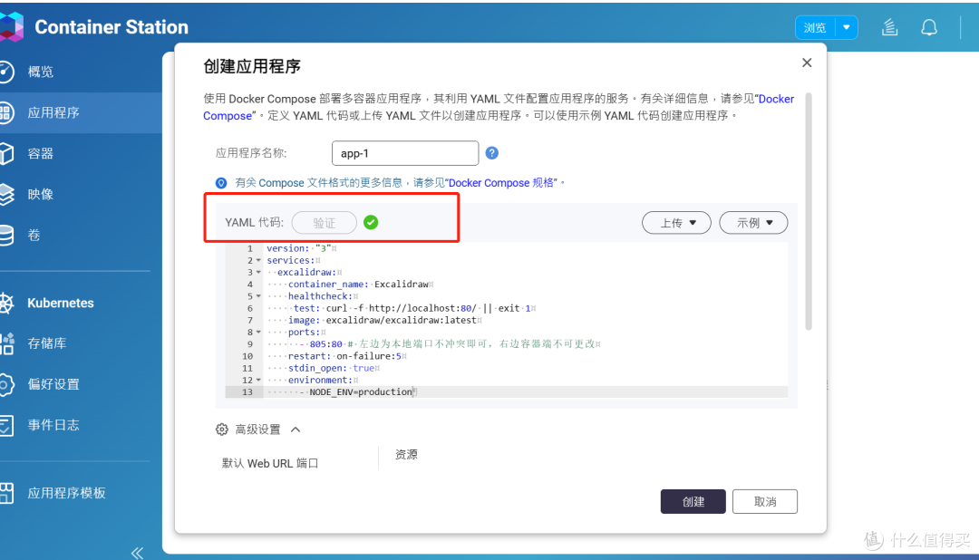Click the 存储库 icon in sidebar
Viewport: 979px width, 560px height.
tap(6, 343)
